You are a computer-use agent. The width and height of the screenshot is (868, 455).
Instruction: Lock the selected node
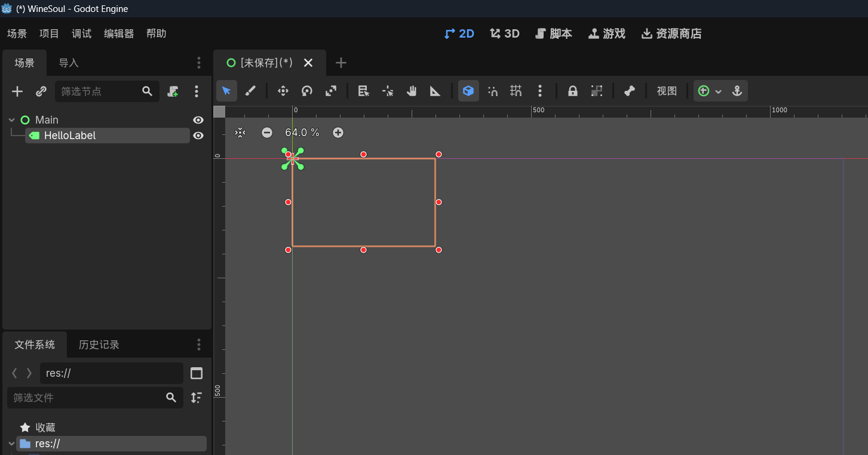point(572,91)
